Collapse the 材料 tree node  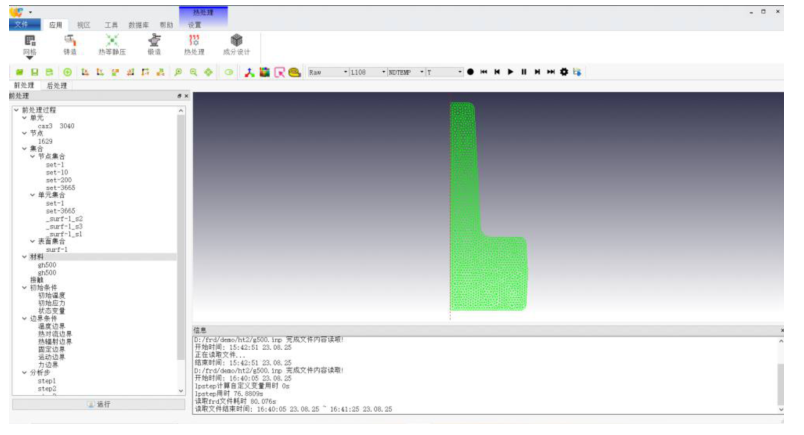tap(24, 256)
